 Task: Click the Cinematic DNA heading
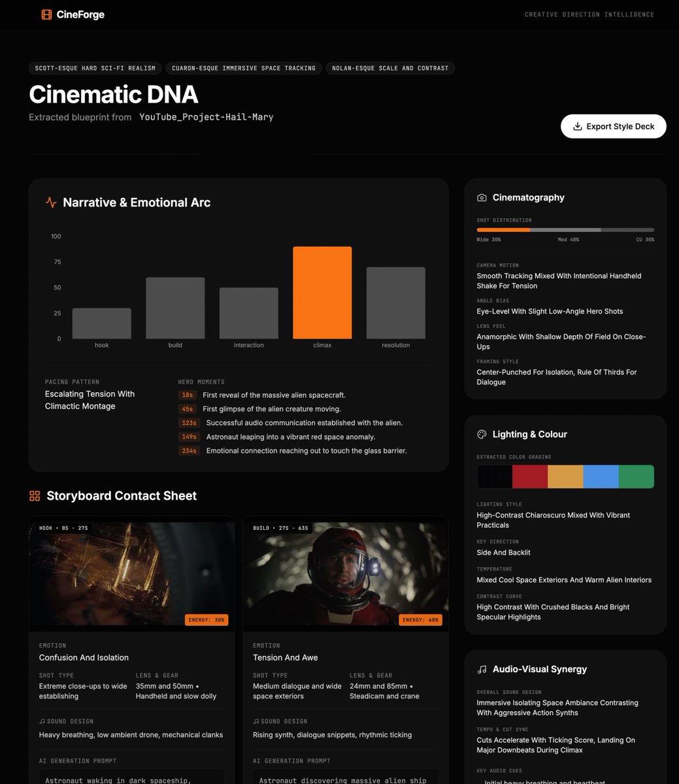point(114,95)
